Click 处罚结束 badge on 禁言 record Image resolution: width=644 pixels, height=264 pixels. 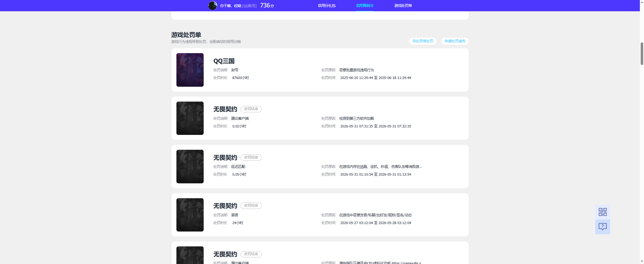coord(251,206)
